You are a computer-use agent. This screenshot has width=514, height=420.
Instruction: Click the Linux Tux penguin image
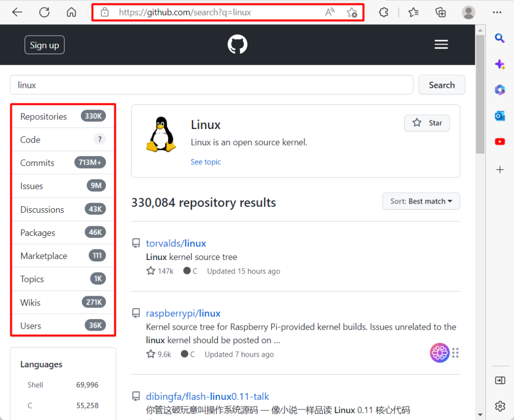pos(161,134)
